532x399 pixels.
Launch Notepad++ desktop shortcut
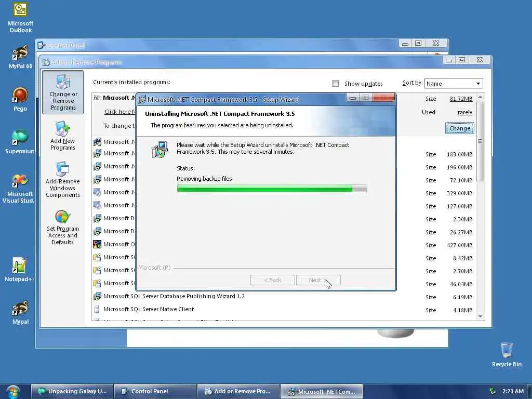(19, 269)
